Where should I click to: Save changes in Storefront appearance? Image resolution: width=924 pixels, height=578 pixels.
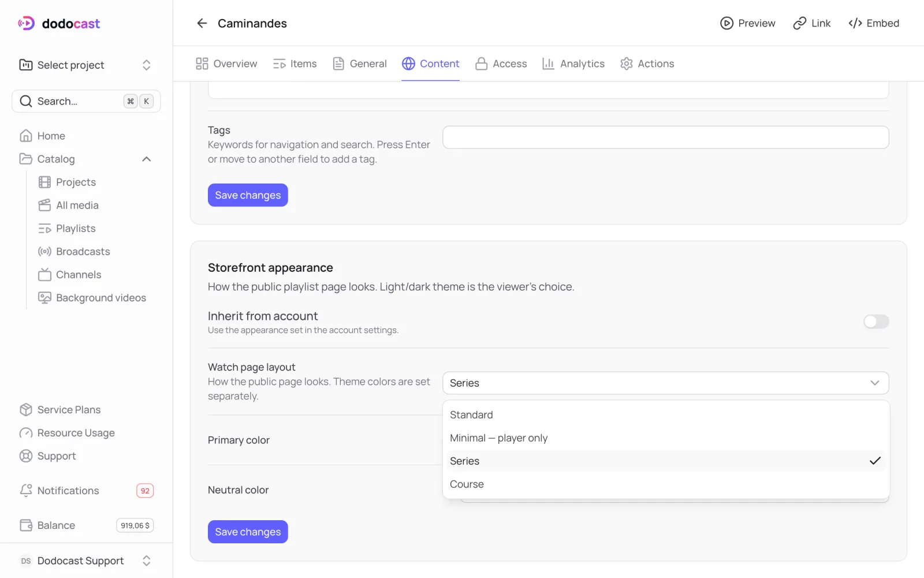tap(248, 532)
